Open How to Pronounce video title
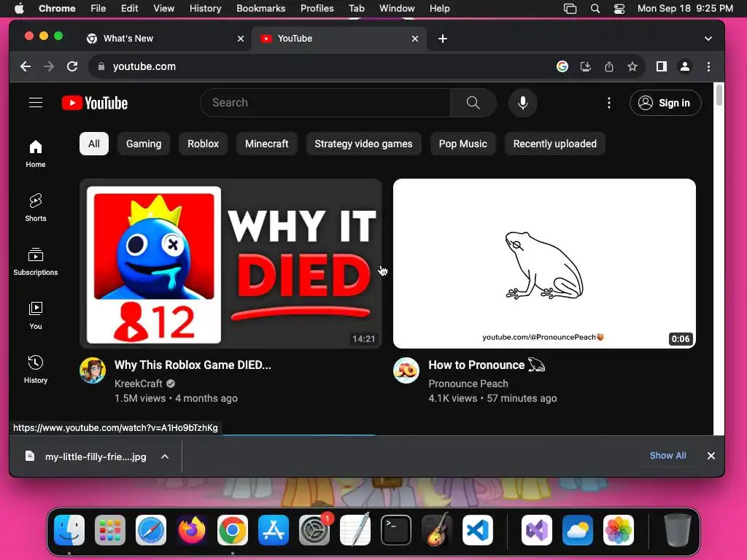 pyautogui.click(x=487, y=365)
